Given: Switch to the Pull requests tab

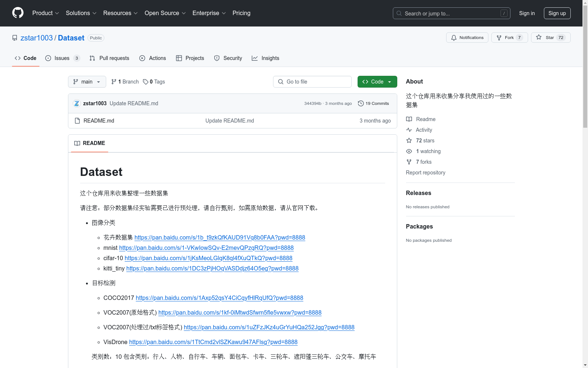Looking at the screenshot, I should [110, 58].
